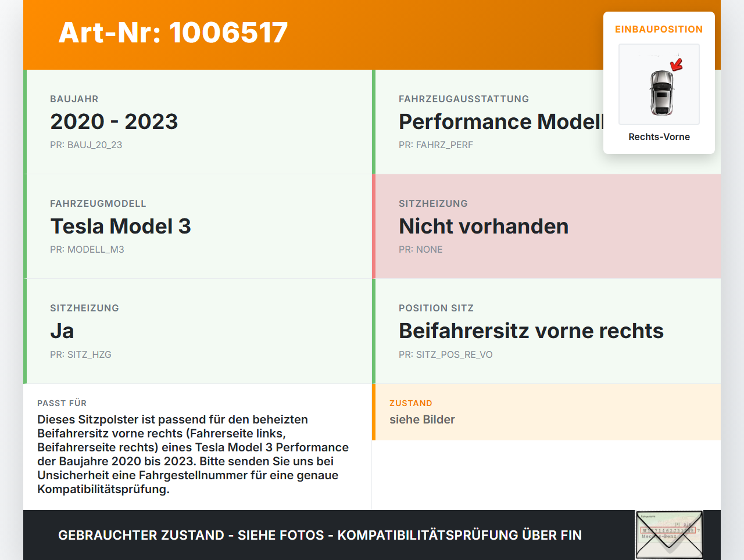Click the Art-Nr: 1006517 heading
This screenshot has height=560, width=744.
[x=173, y=33]
